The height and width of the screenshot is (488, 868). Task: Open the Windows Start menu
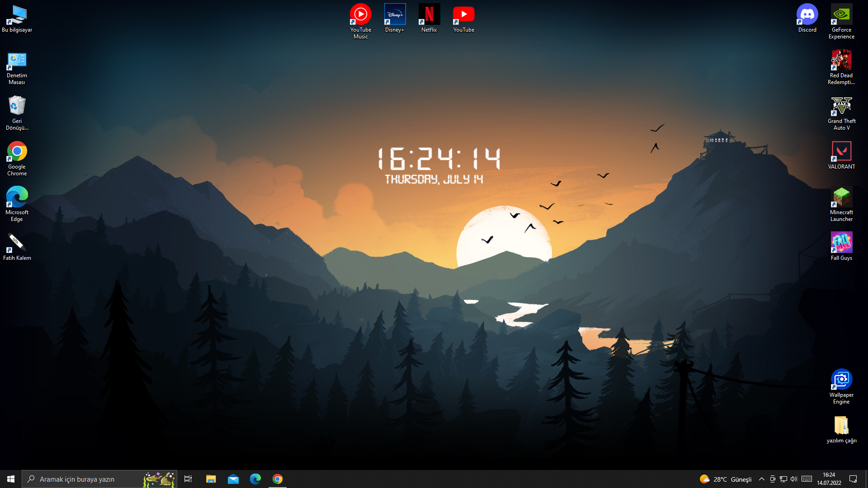coord(11,479)
